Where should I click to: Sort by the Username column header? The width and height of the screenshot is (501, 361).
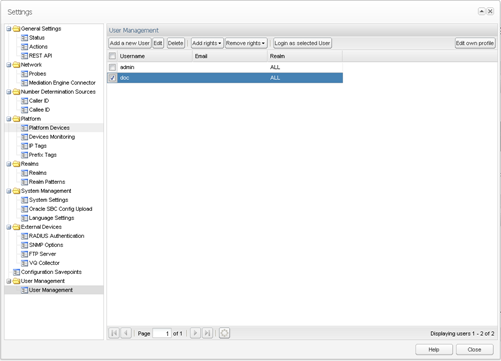pyautogui.click(x=155, y=56)
